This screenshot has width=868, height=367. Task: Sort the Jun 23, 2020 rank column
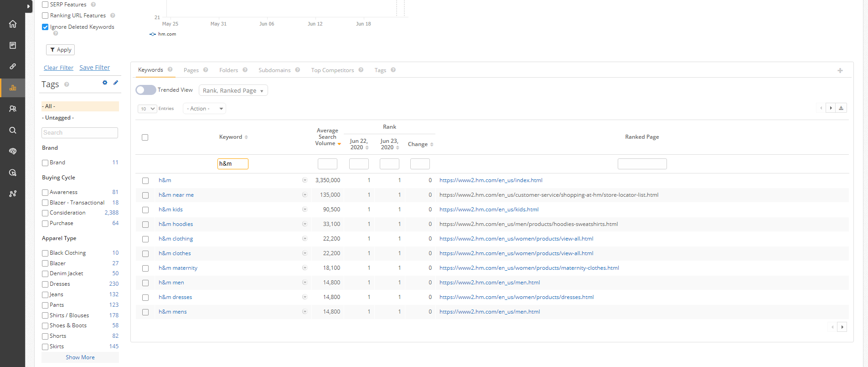398,147
